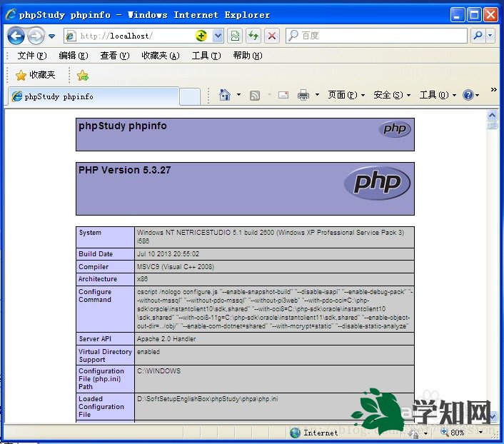The height and width of the screenshot is (444, 504).
Task: Click the large php logo image
Action: [377, 183]
